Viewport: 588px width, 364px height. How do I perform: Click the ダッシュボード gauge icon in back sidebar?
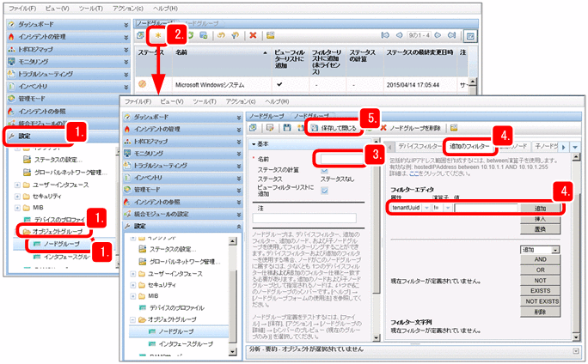[x=12, y=24]
